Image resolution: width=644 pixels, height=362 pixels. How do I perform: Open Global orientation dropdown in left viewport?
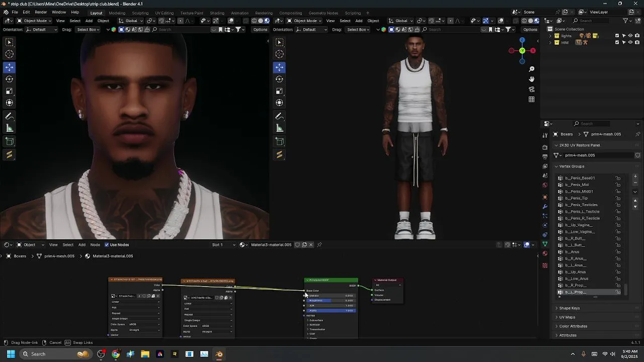tap(131, 21)
